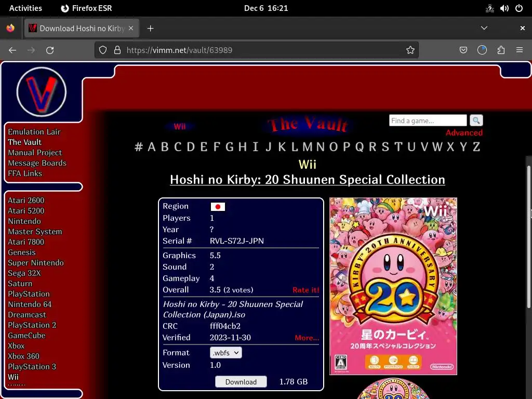Close the Download Hoshi no Kirby tab
Image resolution: width=532 pixels, height=399 pixels.
[131, 28]
